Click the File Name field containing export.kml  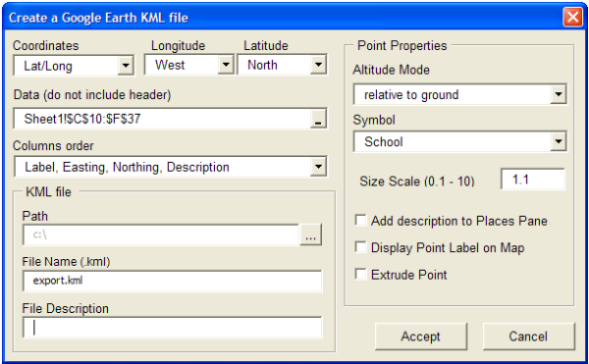click(x=172, y=281)
